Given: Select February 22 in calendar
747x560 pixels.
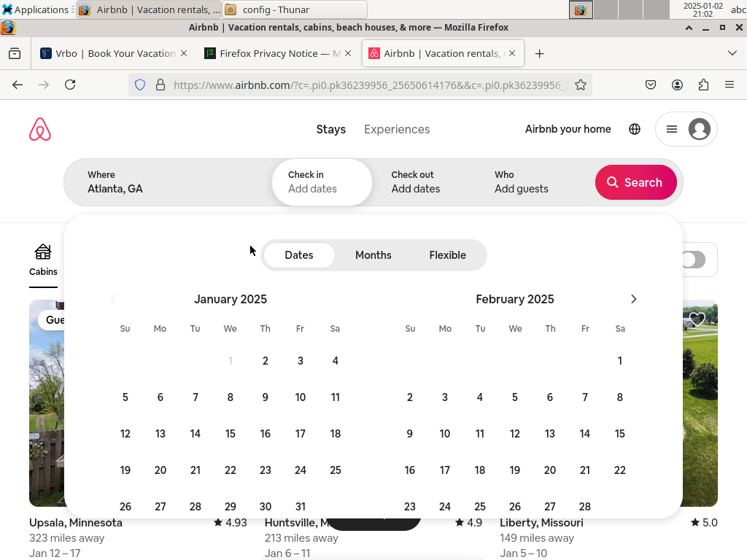Looking at the screenshot, I should [620, 470].
